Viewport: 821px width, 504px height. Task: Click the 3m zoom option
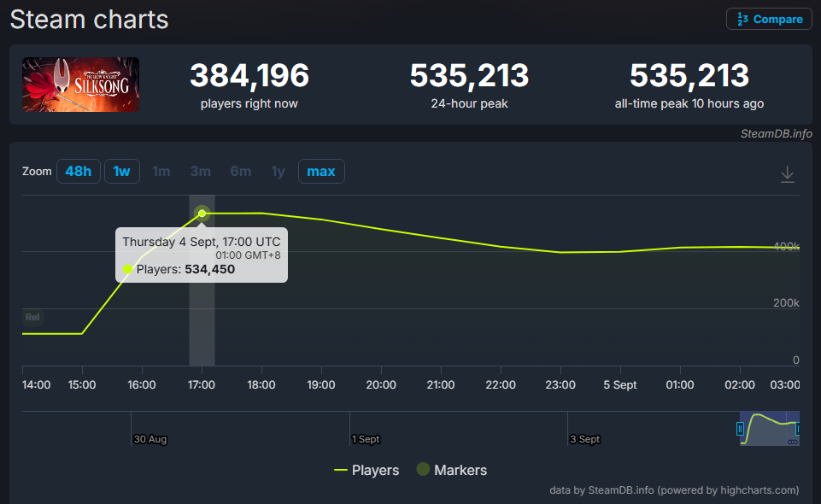coord(201,172)
